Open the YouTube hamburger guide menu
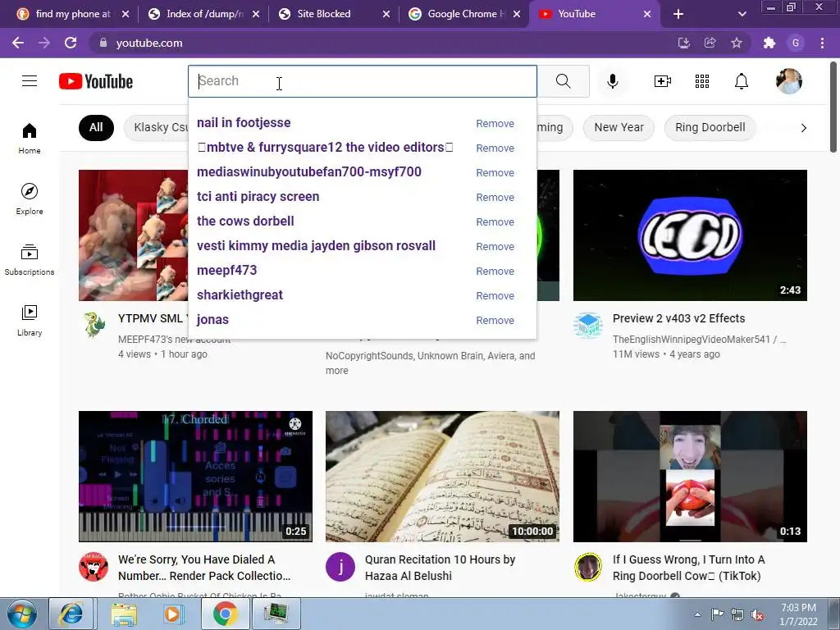This screenshot has height=630, width=840. [30, 81]
